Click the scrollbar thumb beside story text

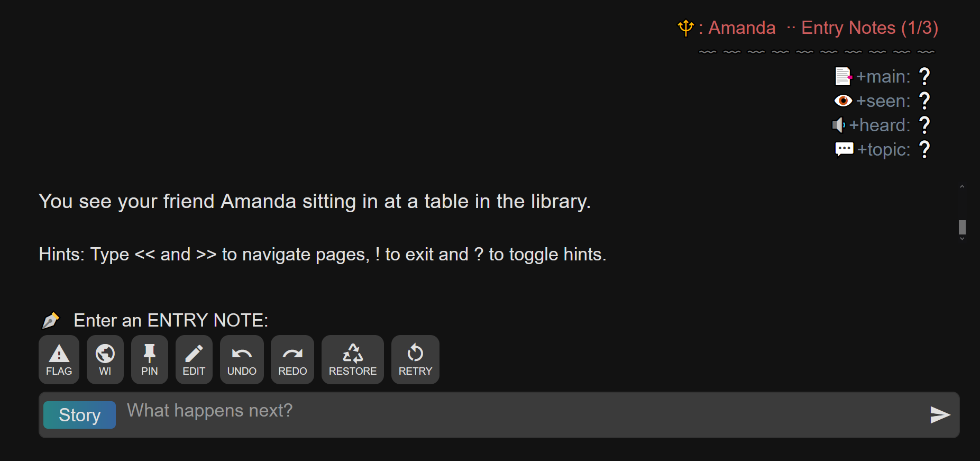pos(962,227)
